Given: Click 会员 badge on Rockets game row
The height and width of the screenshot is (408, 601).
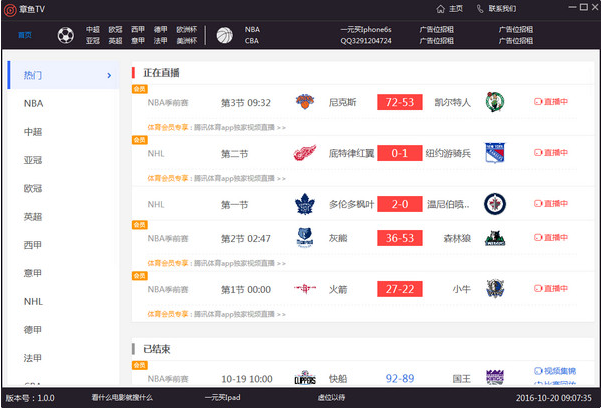Looking at the screenshot, I should click(x=140, y=276).
